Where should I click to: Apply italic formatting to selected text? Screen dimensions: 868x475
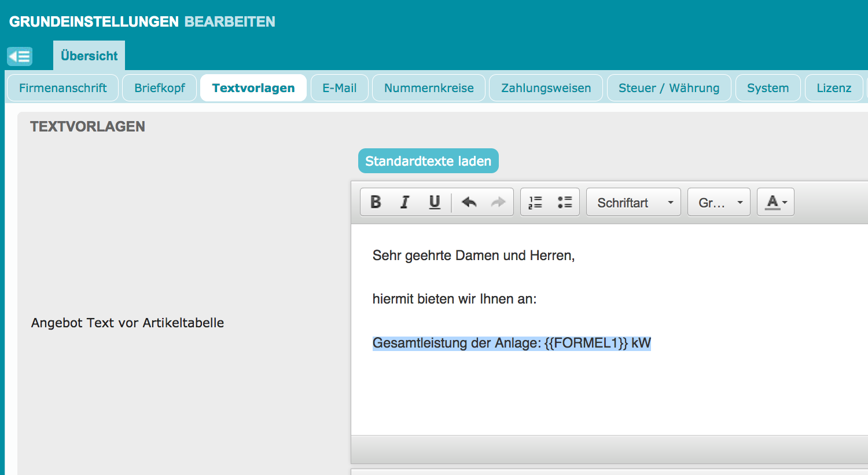pos(405,202)
